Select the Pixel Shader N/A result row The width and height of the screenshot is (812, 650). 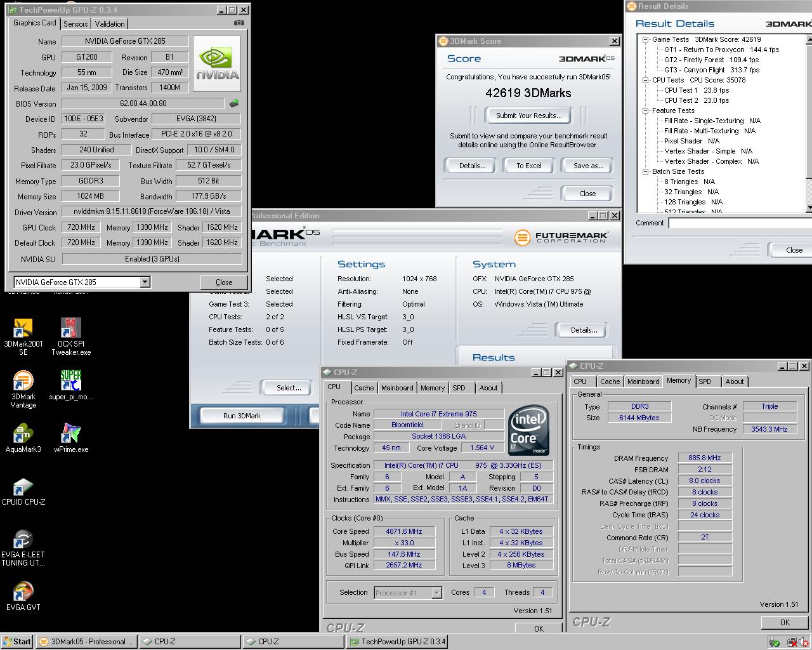[691, 141]
